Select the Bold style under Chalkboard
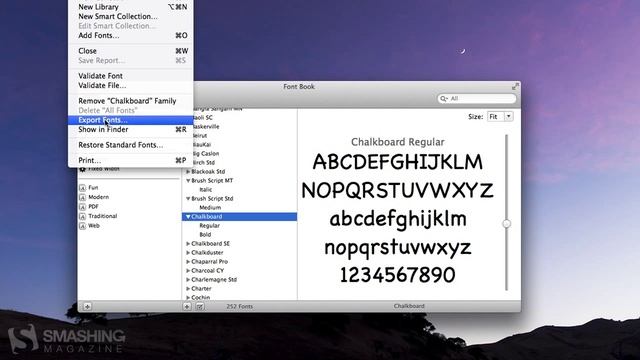This screenshot has height=360, width=640. pos(239,235)
